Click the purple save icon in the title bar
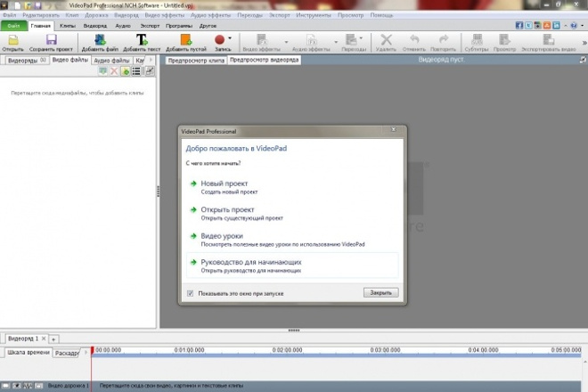 click(37, 5)
